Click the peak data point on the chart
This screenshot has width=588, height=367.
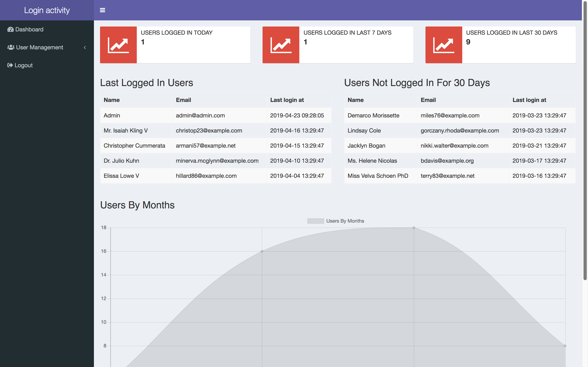click(x=414, y=227)
